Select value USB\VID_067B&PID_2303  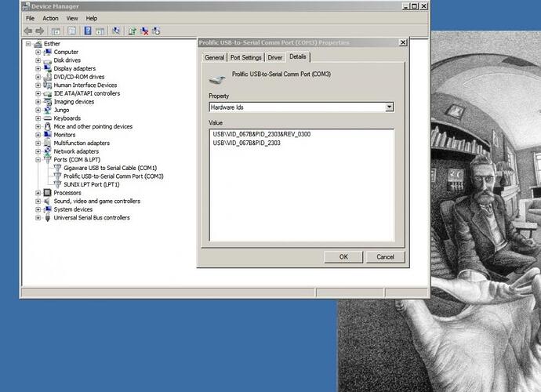click(246, 143)
